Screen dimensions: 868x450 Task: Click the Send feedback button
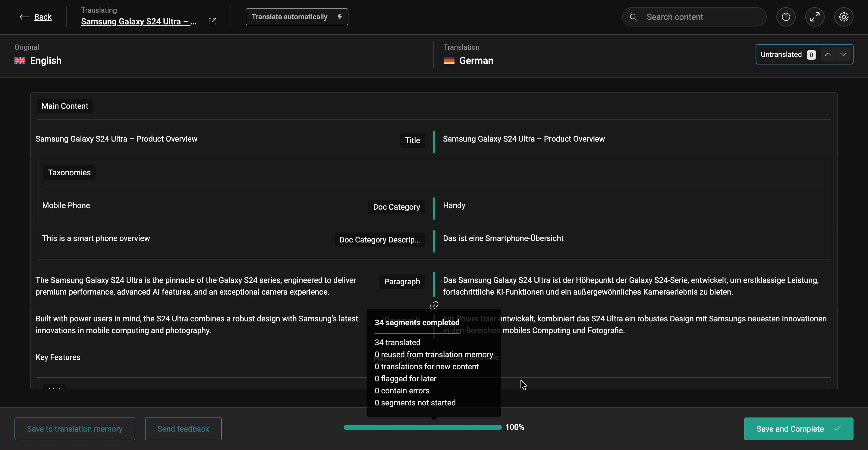click(x=183, y=428)
